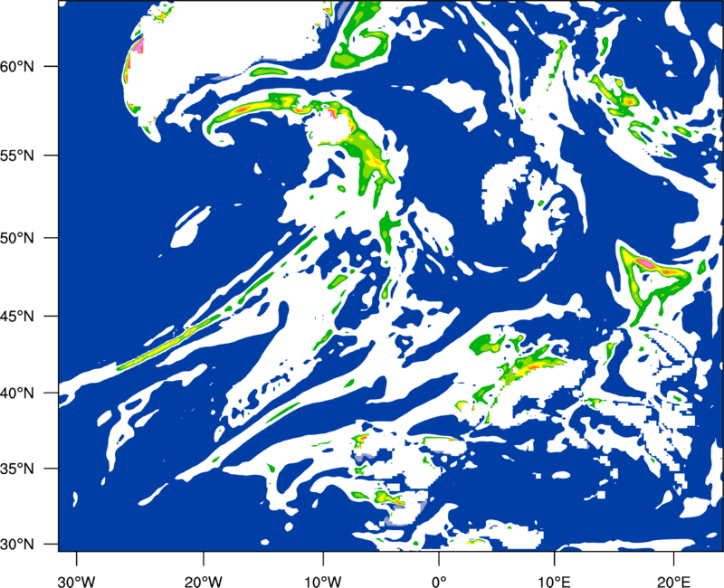The height and width of the screenshot is (588, 724).
Task: Click the 0° longitude label
Action: coord(439,582)
